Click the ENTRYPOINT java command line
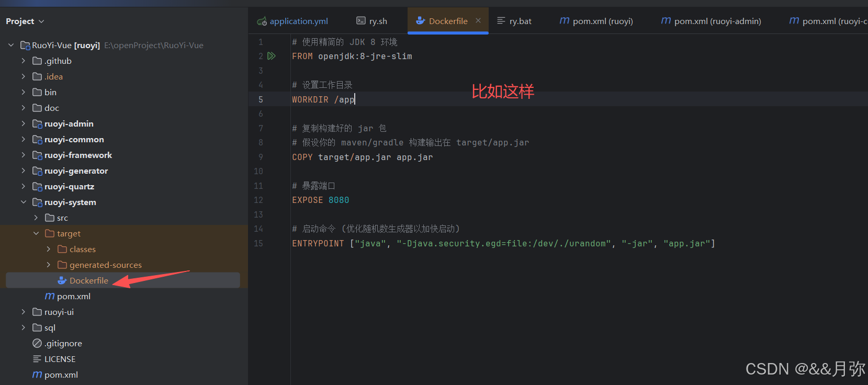The width and height of the screenshot is (868, 385). 503,243
